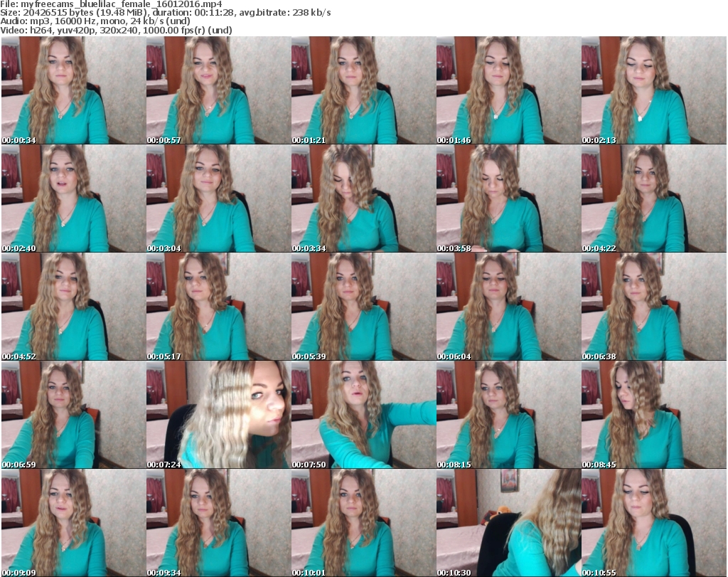
Task: Pick the thumbnail marked 00:08:15
Action: (x=508, y=415)
